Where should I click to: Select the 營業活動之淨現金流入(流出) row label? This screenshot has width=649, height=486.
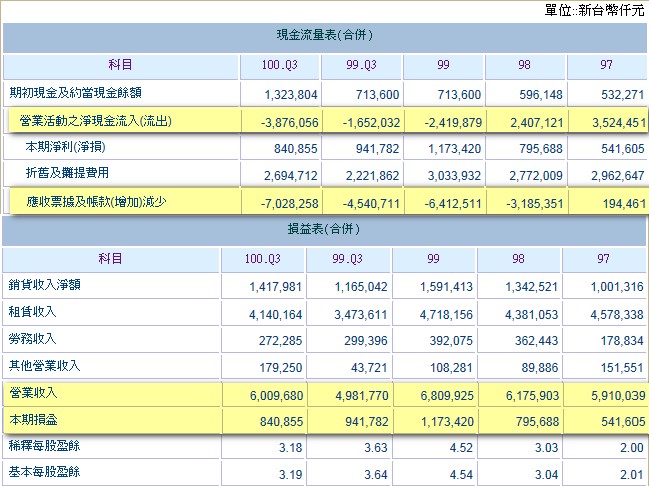pos(96,121)
